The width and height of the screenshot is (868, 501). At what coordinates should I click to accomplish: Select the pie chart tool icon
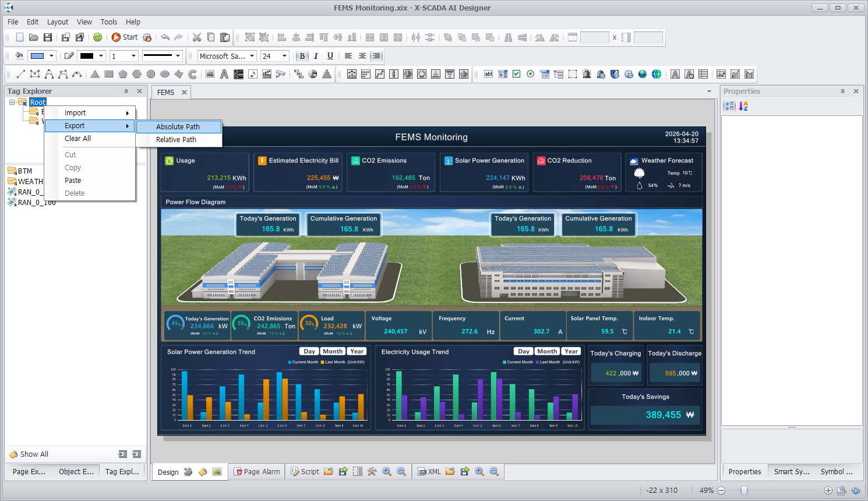313,74
